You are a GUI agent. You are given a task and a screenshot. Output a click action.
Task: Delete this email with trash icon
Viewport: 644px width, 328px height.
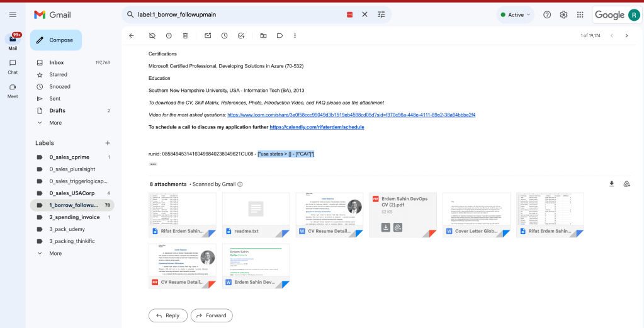(185, 36)
